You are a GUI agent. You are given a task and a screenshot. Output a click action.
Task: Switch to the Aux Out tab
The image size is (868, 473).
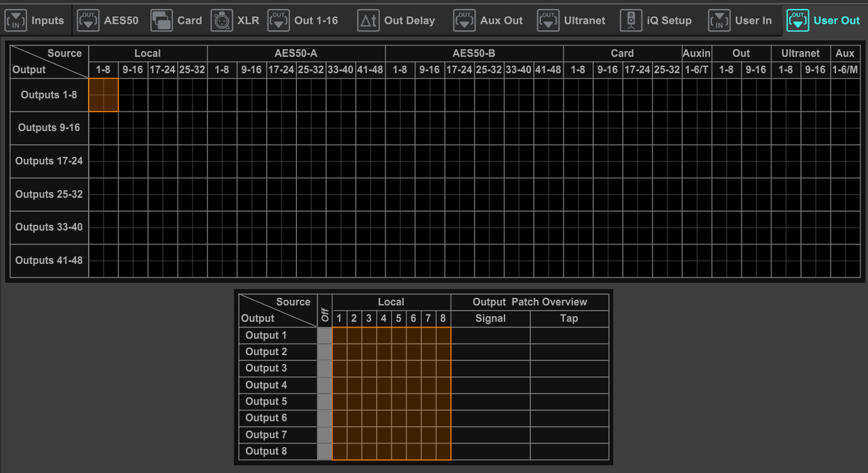coord(488,20)
